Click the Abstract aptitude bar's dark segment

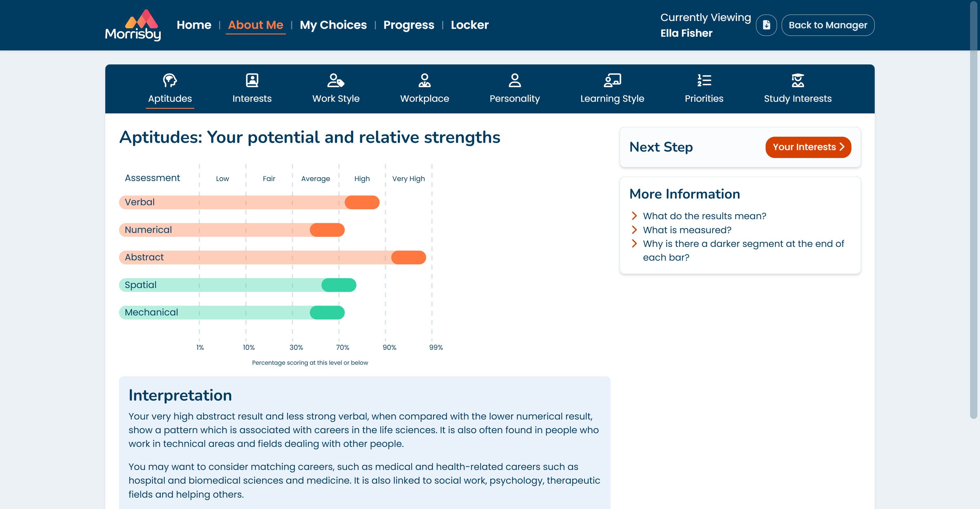(x=408, y=257)
